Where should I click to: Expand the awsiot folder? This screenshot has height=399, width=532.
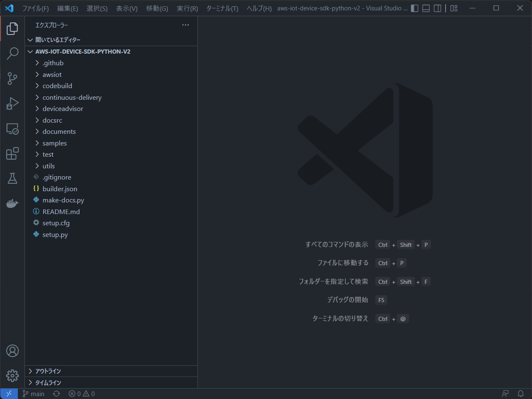coord(52,74)
